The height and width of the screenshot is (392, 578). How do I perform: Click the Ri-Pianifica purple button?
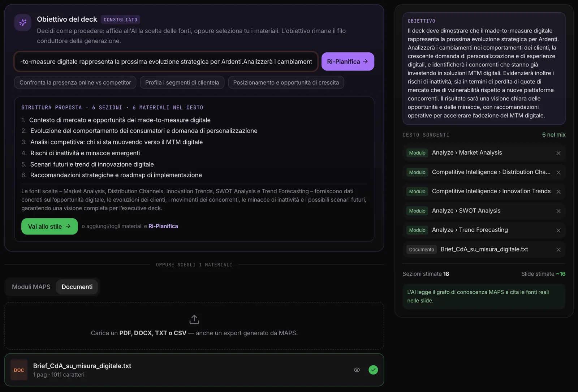click(x=348, y=61)
